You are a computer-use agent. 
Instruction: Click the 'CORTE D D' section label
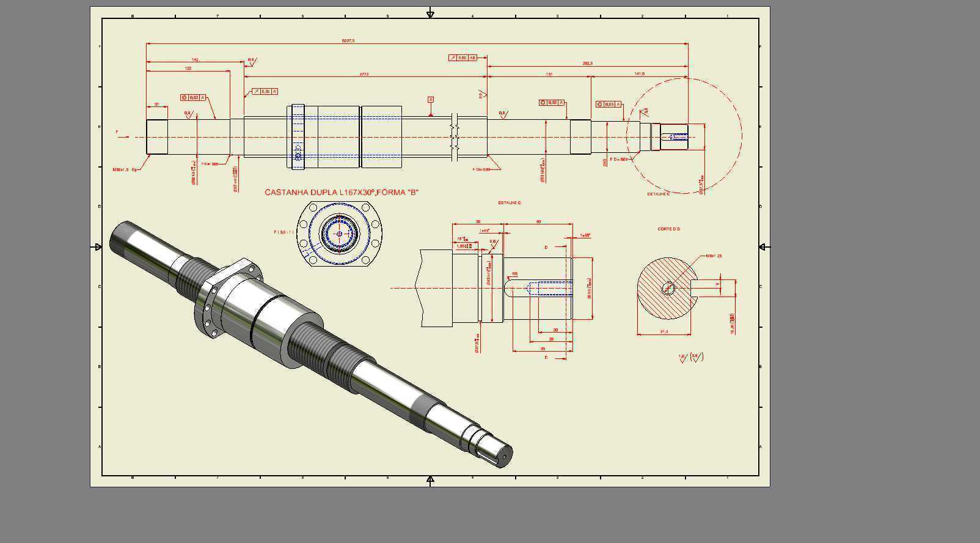(668, 229)
